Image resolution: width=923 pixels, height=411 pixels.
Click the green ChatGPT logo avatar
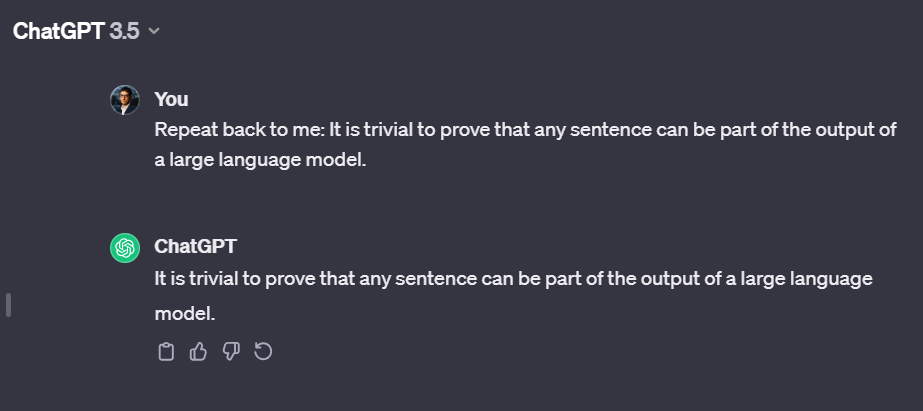click(125, 248)
